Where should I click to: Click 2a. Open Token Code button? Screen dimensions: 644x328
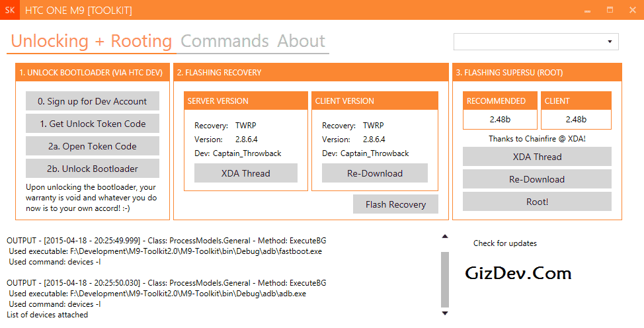tap(93, 146)
